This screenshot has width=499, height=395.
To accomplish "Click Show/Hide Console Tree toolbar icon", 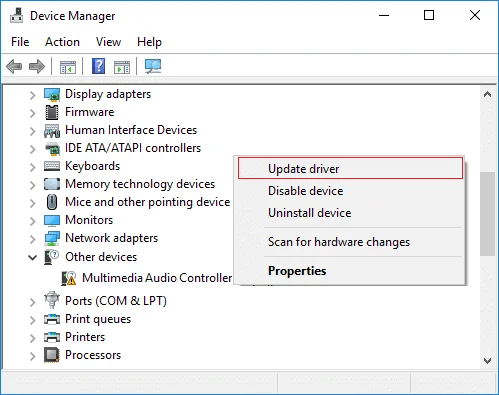I will pos(68,67).
